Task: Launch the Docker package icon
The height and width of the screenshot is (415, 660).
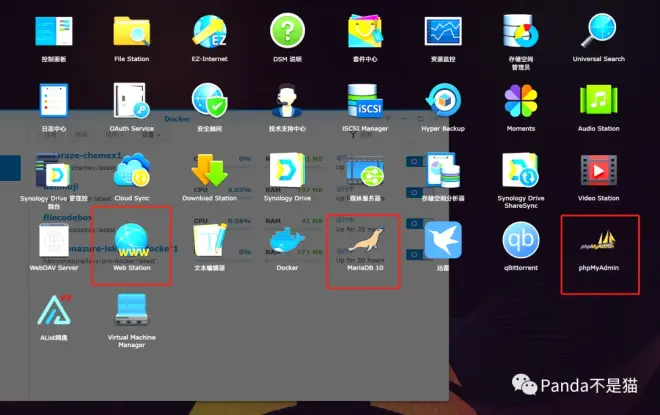Action: 287,240
